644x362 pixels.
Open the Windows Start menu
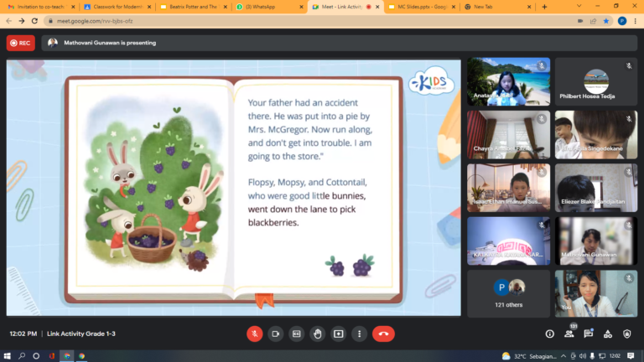(x=8, y=355)
